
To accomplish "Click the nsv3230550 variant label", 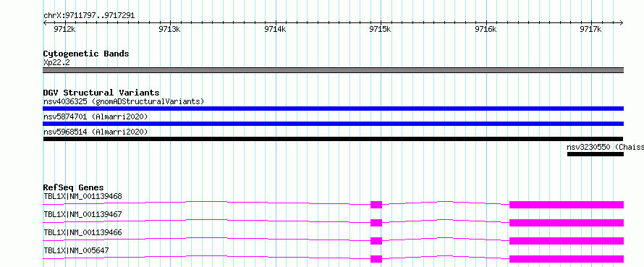I will click(605, 147).
